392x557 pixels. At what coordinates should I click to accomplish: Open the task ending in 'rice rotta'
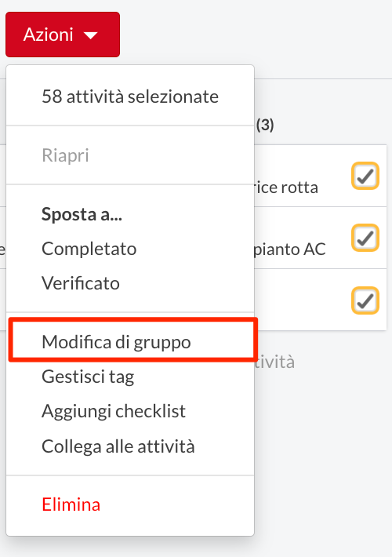285,187
